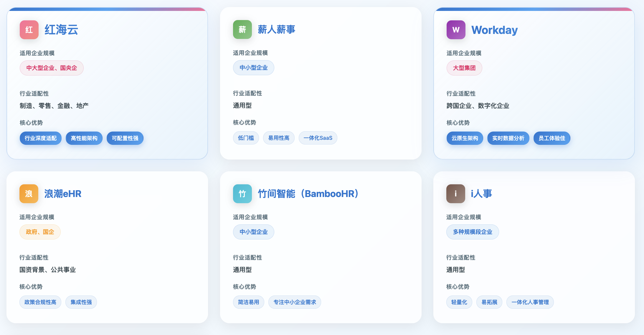
Task: Click the 可配置性强 tag
Action: 125,138
